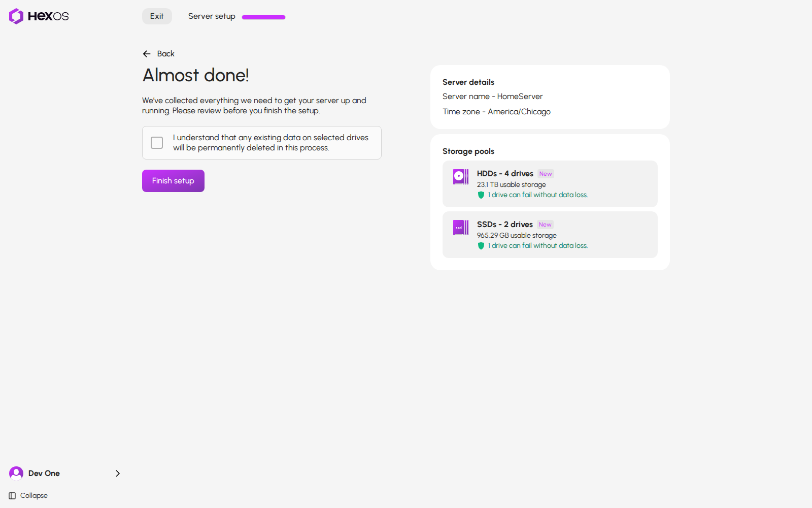Click the HexOS logo icon

tap(16, 16)
